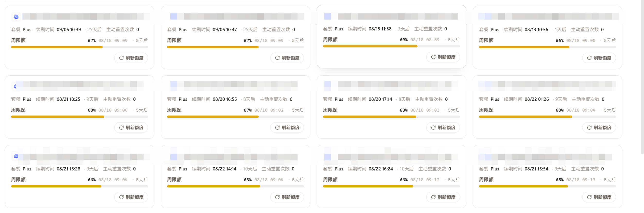
Task: Refresh quota for card renewing 08/22 01:26
Action: [x=599, y=127]
